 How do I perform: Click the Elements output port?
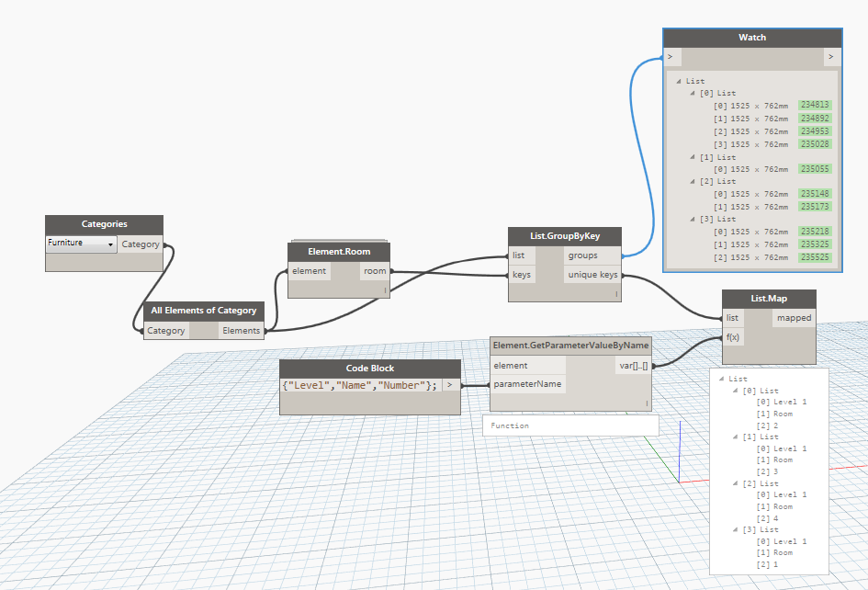click(242, 331)
